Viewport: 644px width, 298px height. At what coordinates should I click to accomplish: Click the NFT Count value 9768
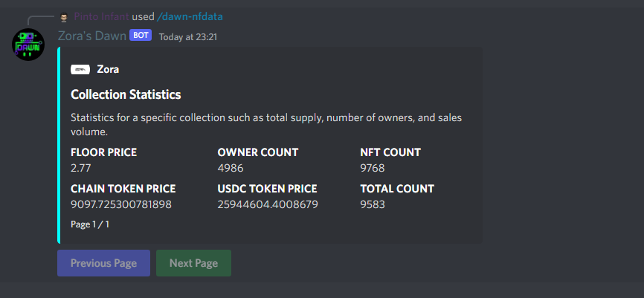click(x=373, y=168)
